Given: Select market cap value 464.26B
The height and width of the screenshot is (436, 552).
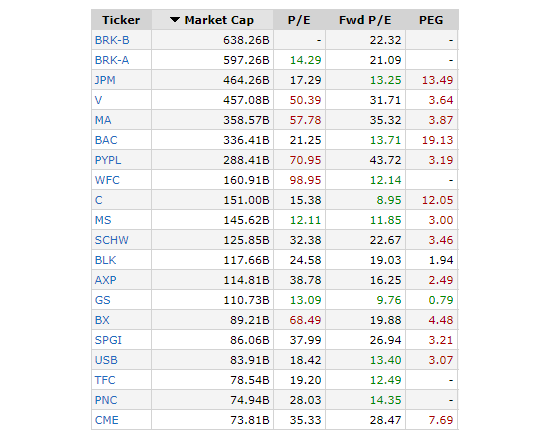Looking at the screenshot, I should [x=246, y=80].
